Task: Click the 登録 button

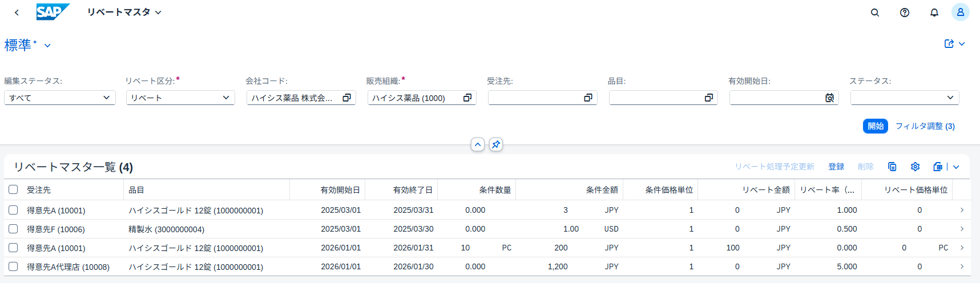Action: point(836,167)
